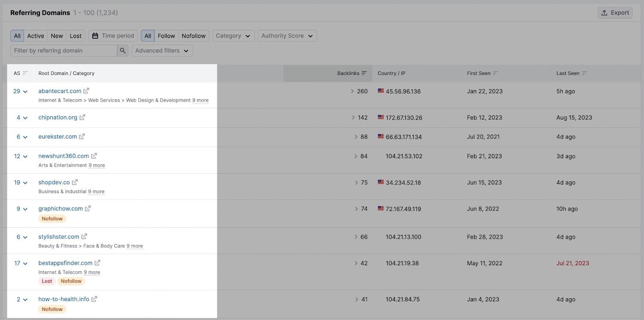Click the Nofollow tag on how-to-health.info
This screenshot has width=644, height=320.
click(x=52, y=310)
